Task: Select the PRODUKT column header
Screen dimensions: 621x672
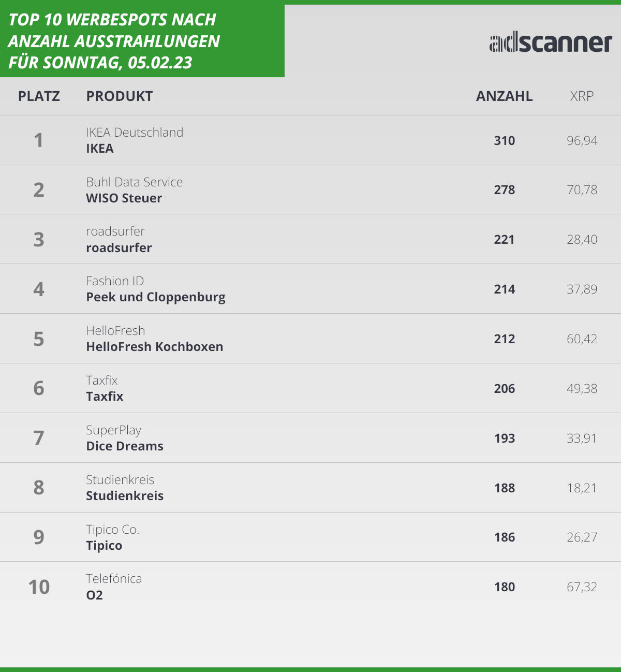Action: [120, 96]
